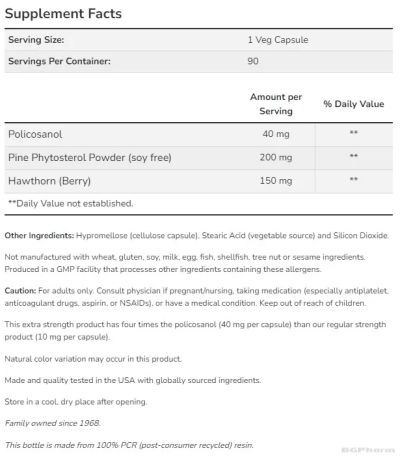The image size is (400, 457).
Task: Click the 200 mg amount cell
Action: (x=276, y=157)
